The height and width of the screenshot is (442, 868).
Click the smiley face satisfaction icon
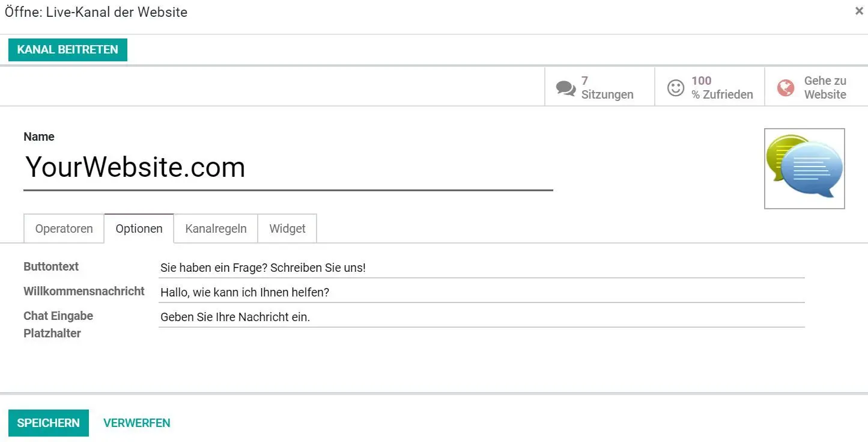676,88
